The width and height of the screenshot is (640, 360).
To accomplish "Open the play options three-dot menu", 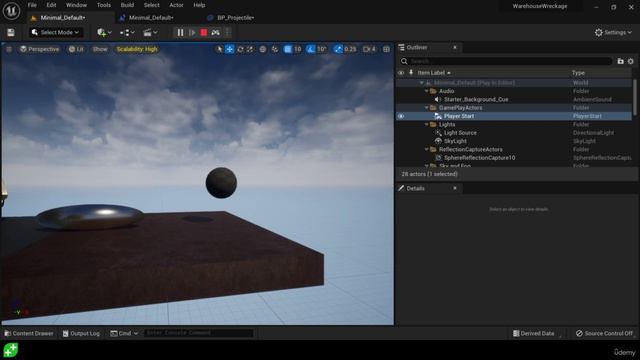I will tap(228, 33).
